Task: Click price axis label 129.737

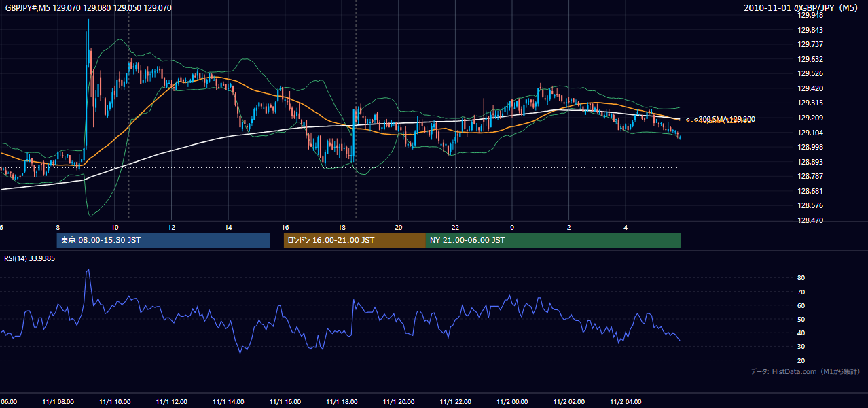Action: (x=811, y=44)
